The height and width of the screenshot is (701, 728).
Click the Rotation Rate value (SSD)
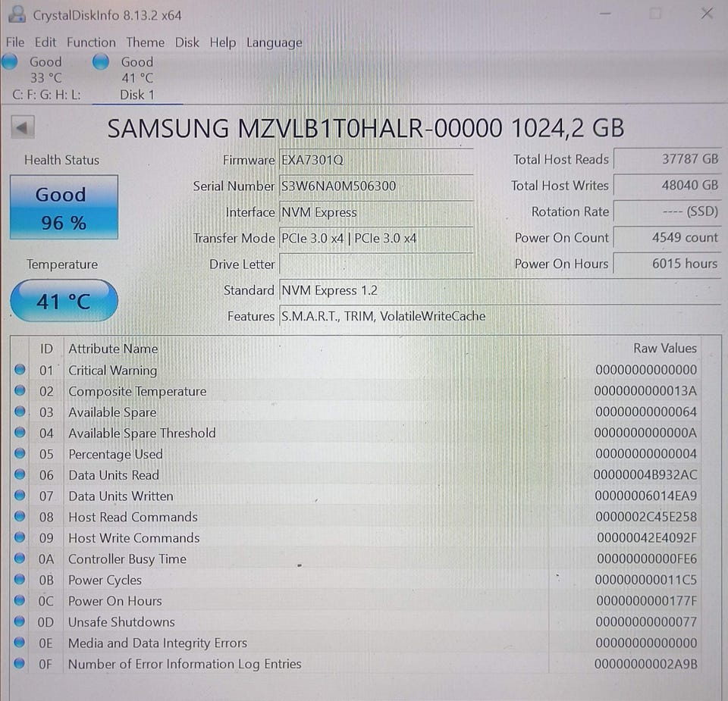(x=667, y=211)
